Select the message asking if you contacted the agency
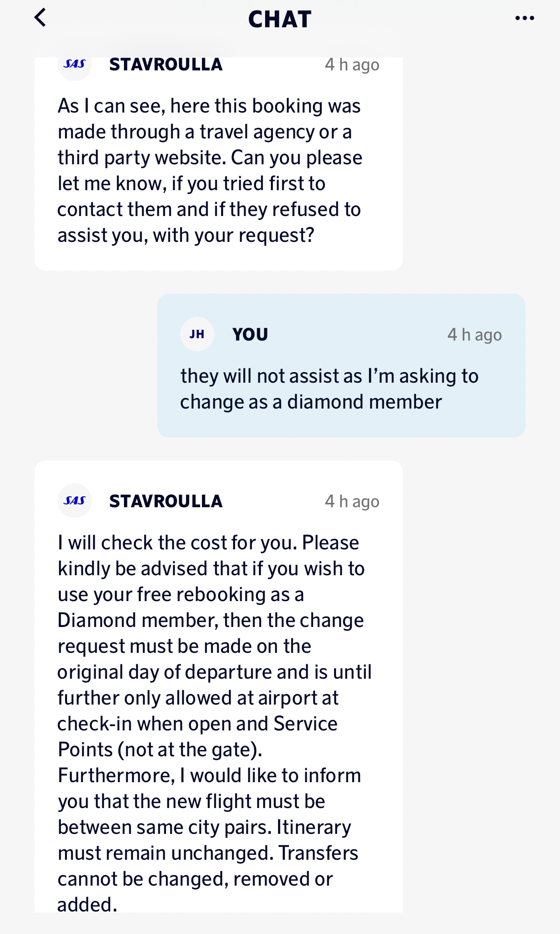 coord(210,171)
